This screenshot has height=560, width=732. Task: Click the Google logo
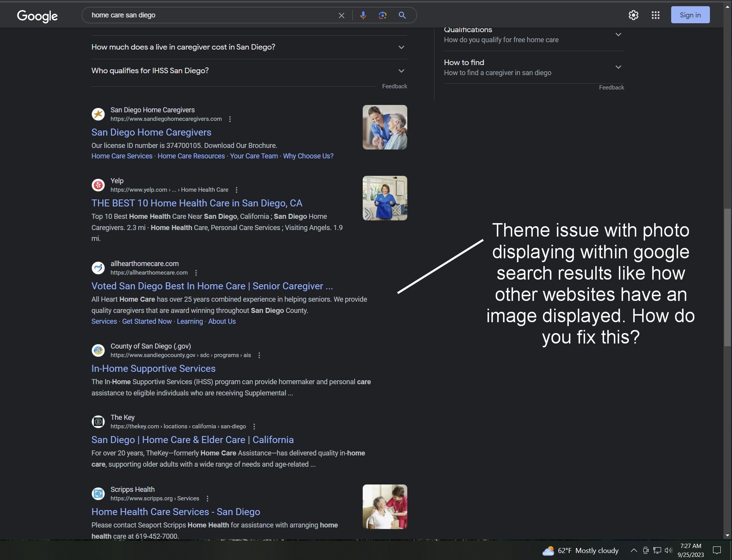(37, 15)
